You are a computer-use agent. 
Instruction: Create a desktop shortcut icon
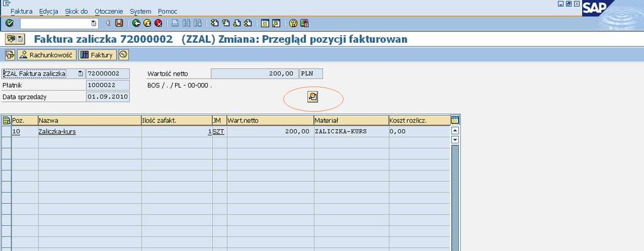point(276,23)
